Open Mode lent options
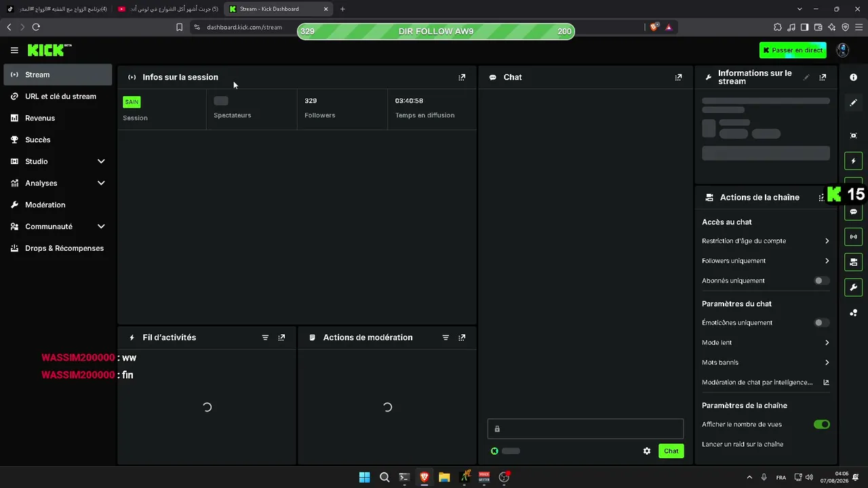Viewport: 868px width, 488px height. coord(766,343)
